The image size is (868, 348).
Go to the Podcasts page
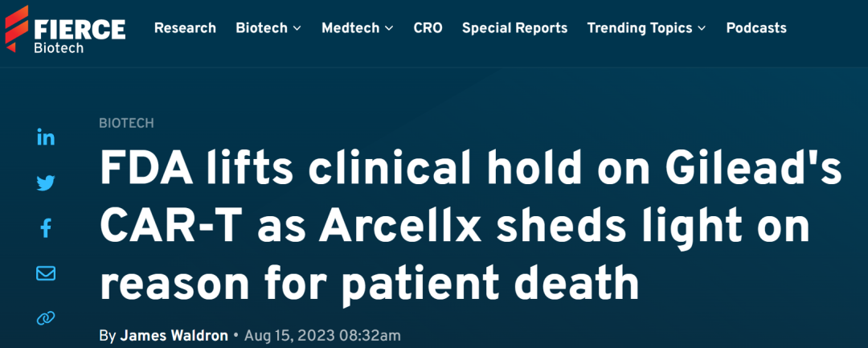point(756,28)
